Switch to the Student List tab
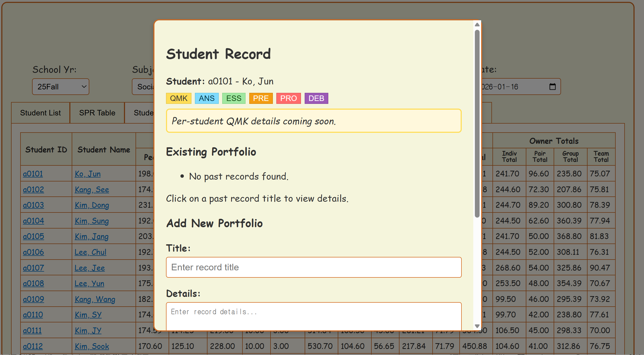 [40, 113]
